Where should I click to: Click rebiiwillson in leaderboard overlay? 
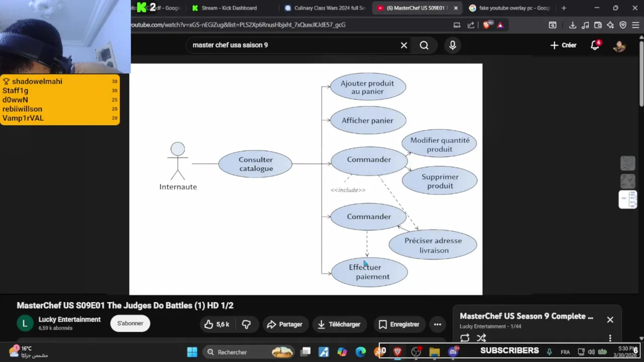click(x=22, y=109)
